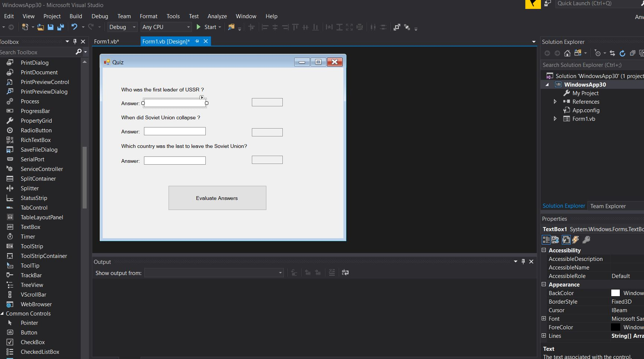
Task: Click the BackColor swatch in Properties
Action: click(x=616, y=293)
